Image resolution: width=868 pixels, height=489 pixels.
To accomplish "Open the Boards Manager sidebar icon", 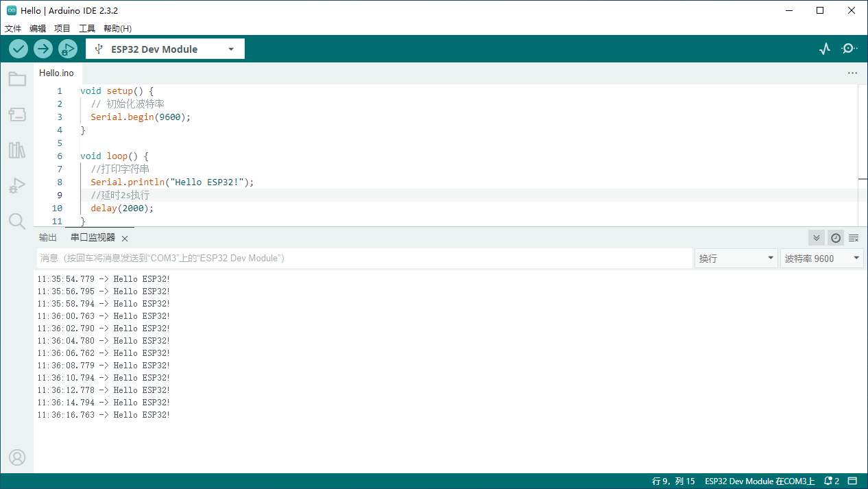I will click(x=17, y=115).
